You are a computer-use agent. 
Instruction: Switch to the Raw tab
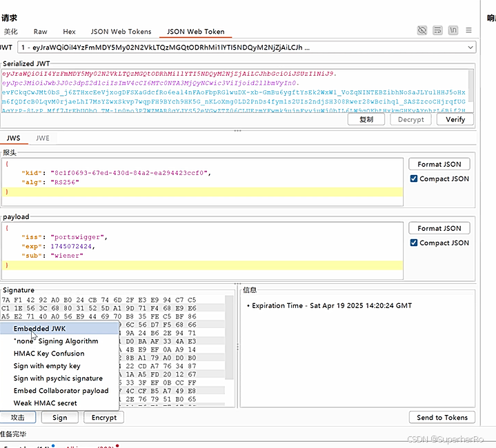click(x=40, y=32)
